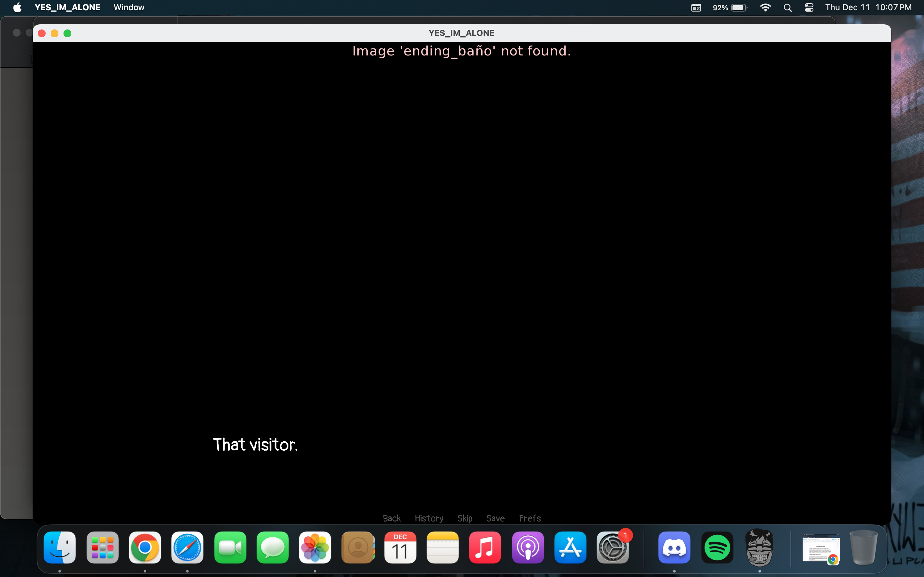Open the Apple menu
This screenshot has height=577, width=924.
tap(17, 7)
